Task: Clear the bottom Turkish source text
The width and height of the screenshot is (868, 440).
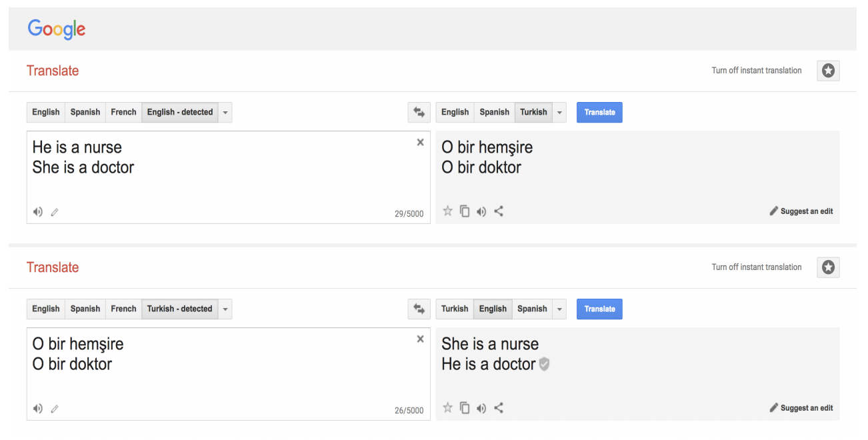Action: [420, 339]
